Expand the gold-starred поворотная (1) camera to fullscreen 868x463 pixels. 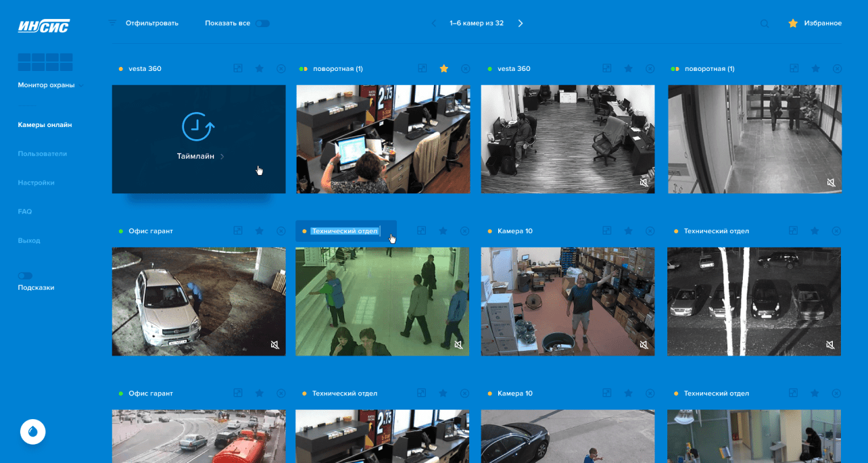click(x=422, y=69)
